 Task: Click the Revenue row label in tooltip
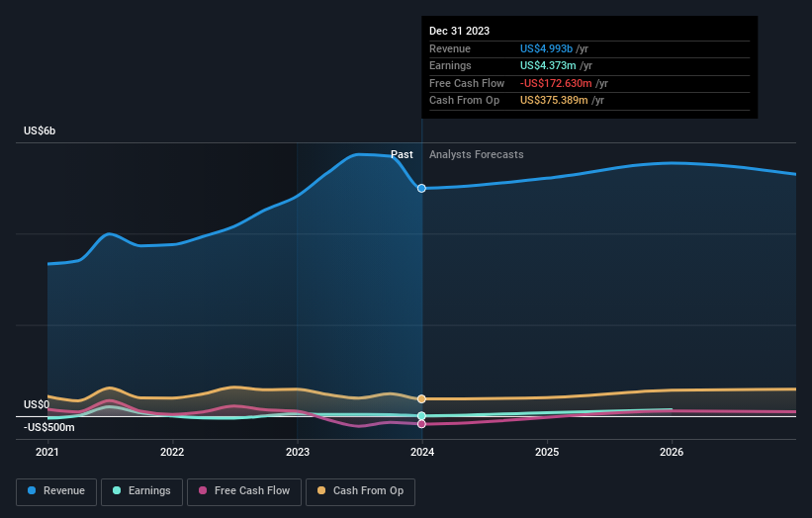pyautogui.click(x=449, y=48)
